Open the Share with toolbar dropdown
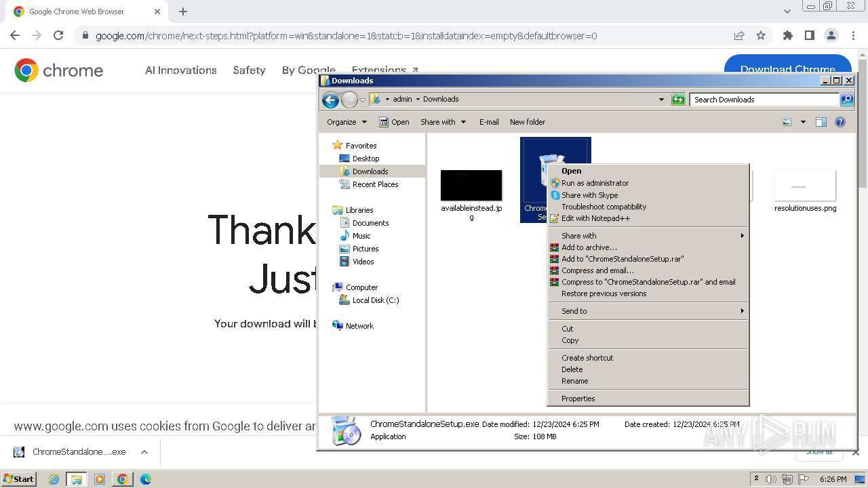 tap(443, 122)
